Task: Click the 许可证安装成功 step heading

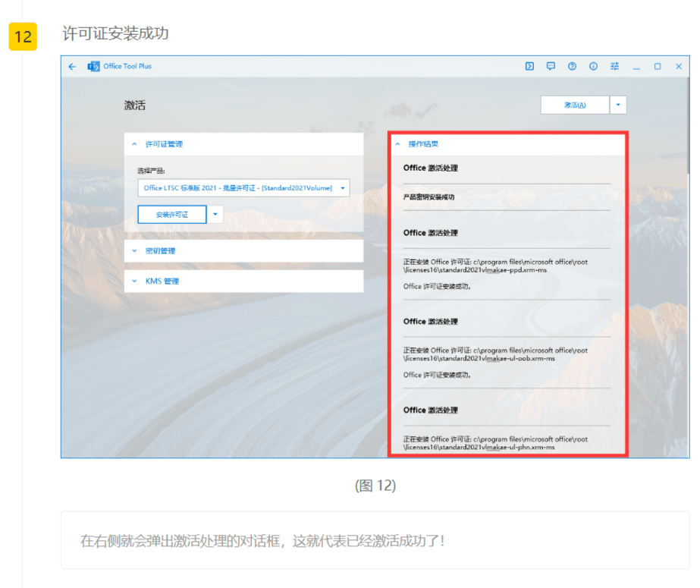Action: [115, 33]
